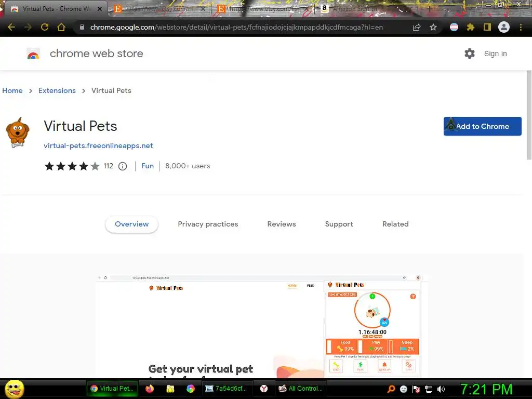This screenshot has height=399, width=532.
Task: Go to Extensions breadcrumb link
Action: pos(57,90)
